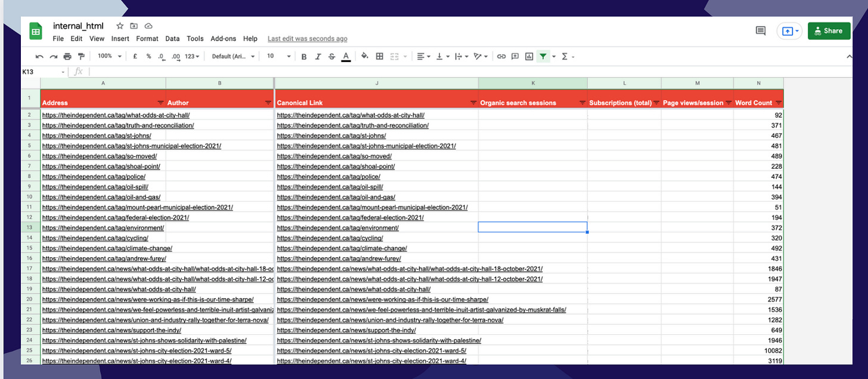The height and width of the screenshot is (379, 868).
Task: Activate the paint format tool
Action: click(x=81, y=56)
